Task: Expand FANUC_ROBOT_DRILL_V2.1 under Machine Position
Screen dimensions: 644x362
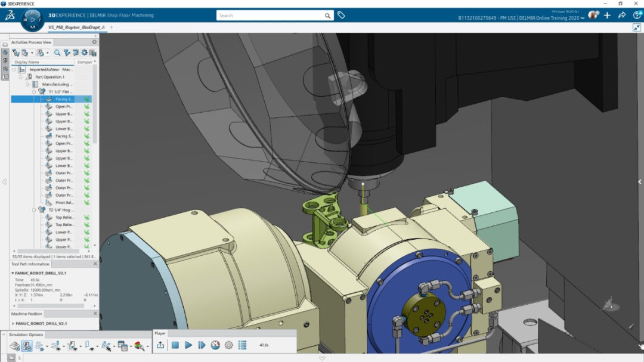Action: pyautogui.click(x=13, y=323)
